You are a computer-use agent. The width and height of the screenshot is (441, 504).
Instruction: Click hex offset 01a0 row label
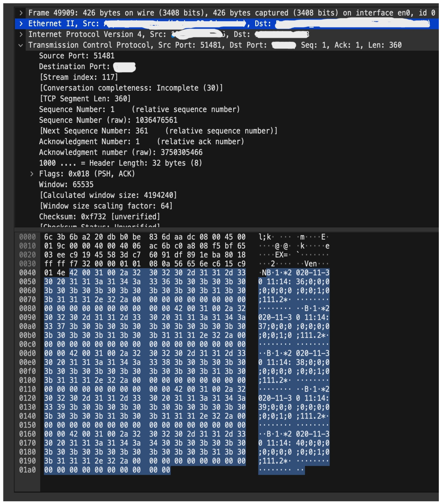click(x=27, y=470)
